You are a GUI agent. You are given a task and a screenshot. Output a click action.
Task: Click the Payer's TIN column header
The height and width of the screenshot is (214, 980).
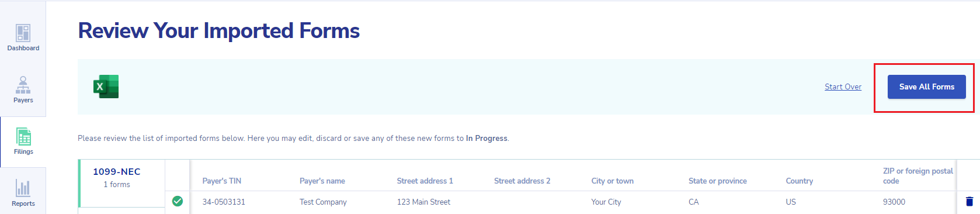pos(222,181)
